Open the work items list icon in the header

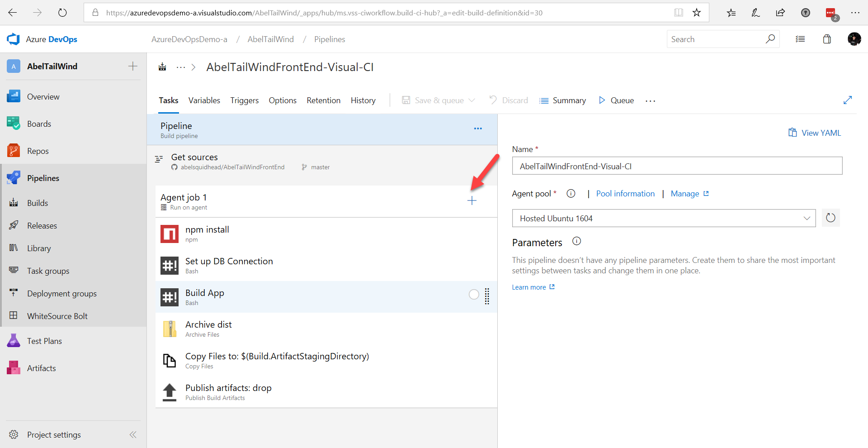click(x=800, y=39)
